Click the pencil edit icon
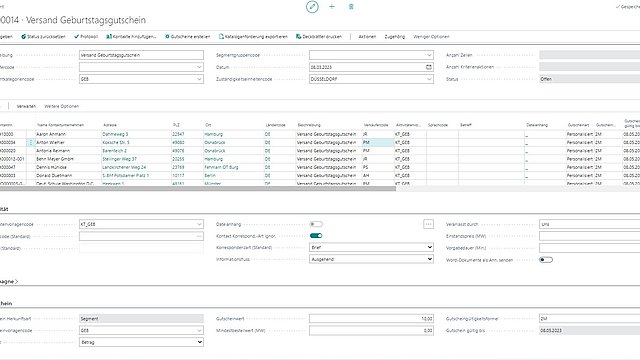The width and height of the screenshot is (640, 360). [x=312, y=7]
